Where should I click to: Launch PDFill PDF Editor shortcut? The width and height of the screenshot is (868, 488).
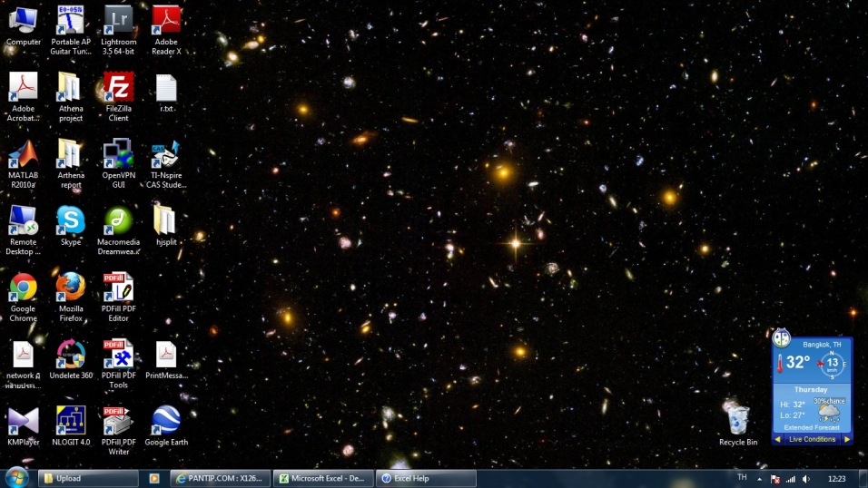(118, 298)
